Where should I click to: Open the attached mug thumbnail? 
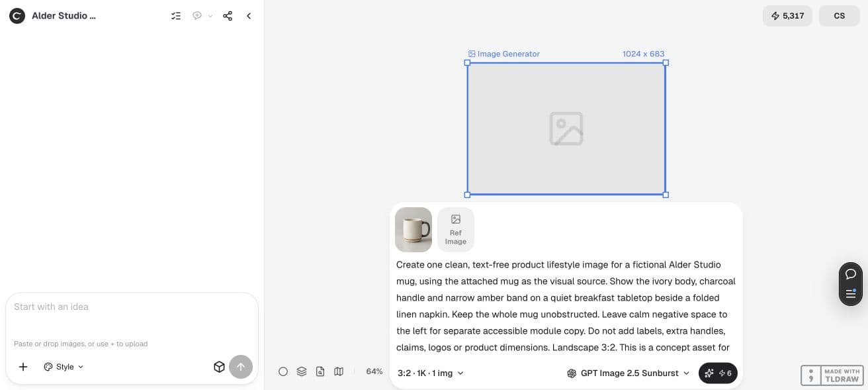(413, 230)
